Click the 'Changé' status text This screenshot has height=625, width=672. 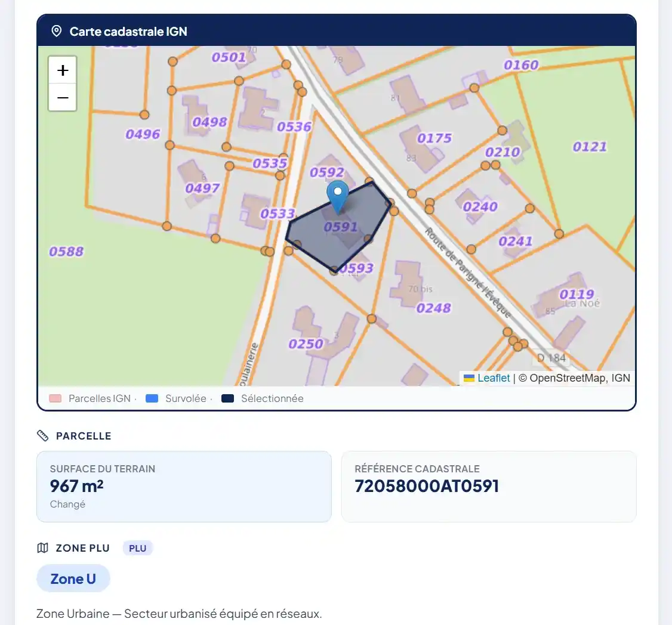[x=67, y=504]
